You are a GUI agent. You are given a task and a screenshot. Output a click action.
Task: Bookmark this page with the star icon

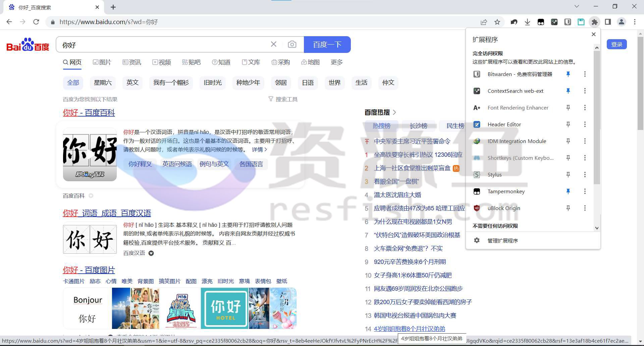(x=497, y=22)
